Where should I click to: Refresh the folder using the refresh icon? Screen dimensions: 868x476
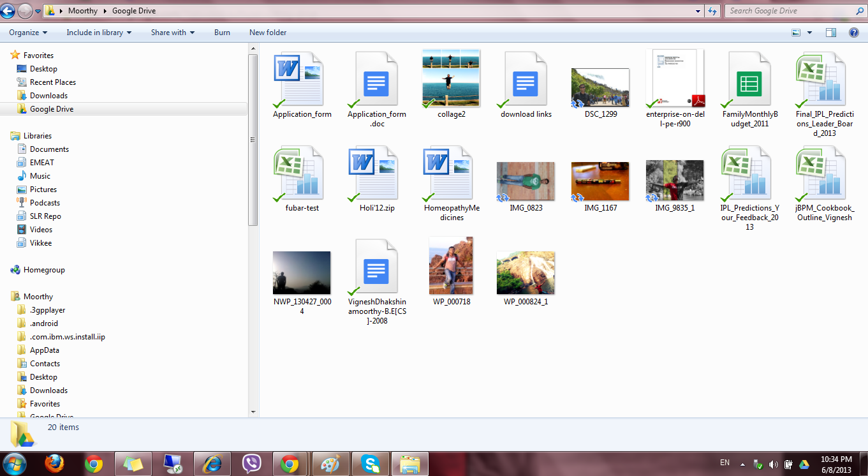point(712,10)
